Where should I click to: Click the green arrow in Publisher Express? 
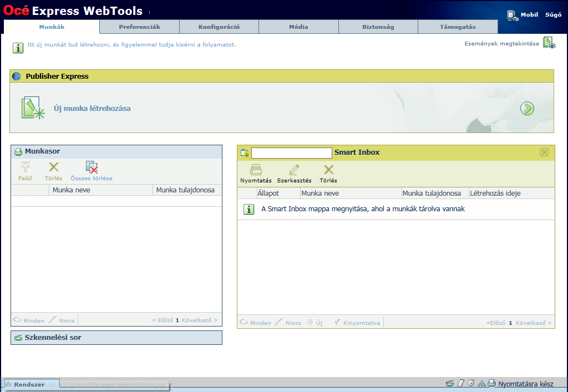click(527, 108)
